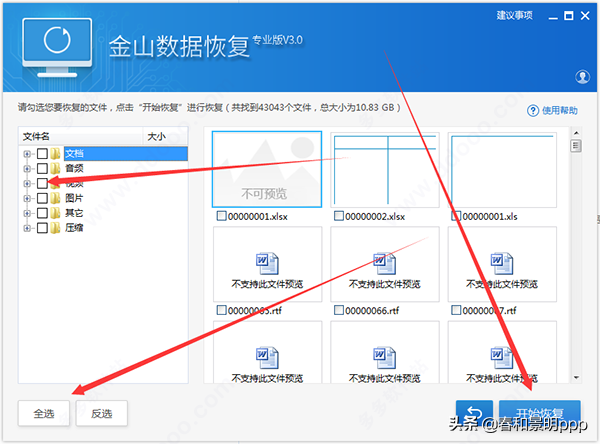
Task: Tick the checkbox for 00000066.rtf
Action: coord(339,310)
